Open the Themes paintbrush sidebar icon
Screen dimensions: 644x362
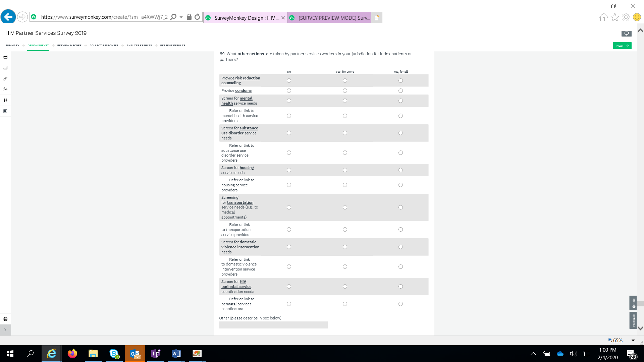click(x=5, y=78)
